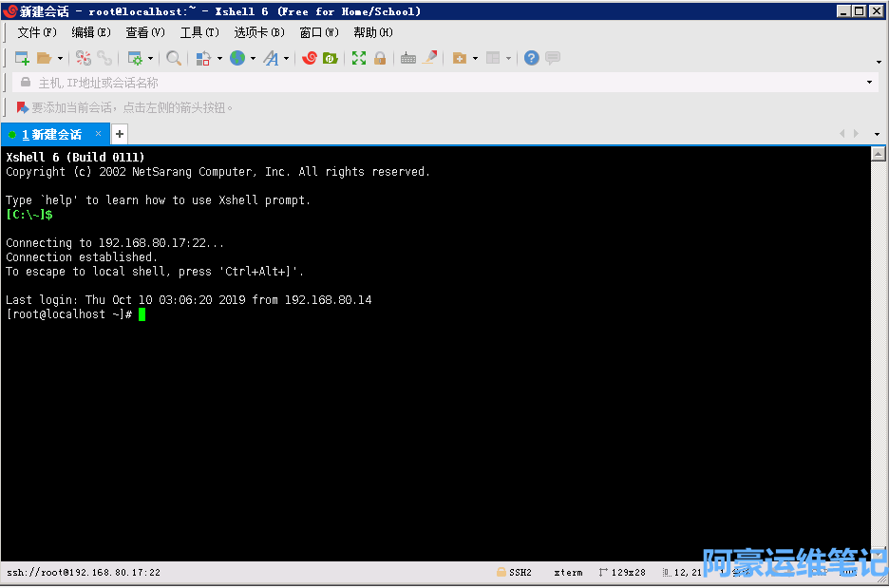Open the Find magnifier tool
Image resolution: width=889 pixels, height=588 pixels.
[x=174, y=58]
